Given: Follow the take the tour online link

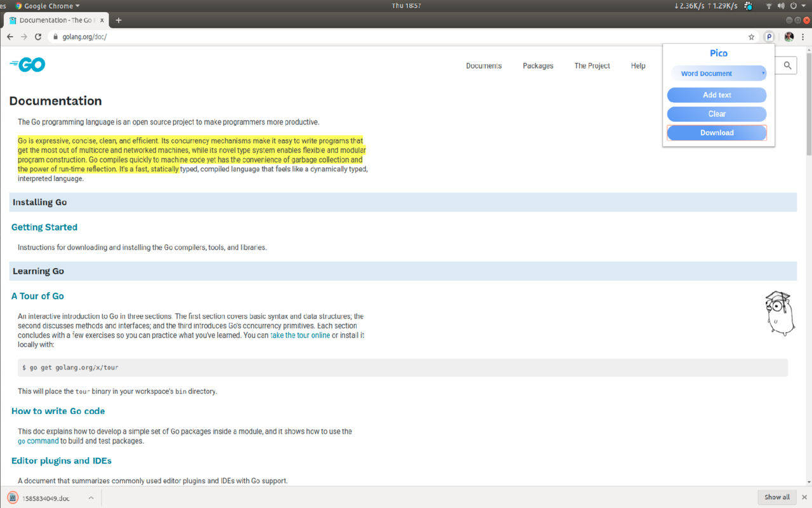Looking at the screenshot, I should (300, 335).
